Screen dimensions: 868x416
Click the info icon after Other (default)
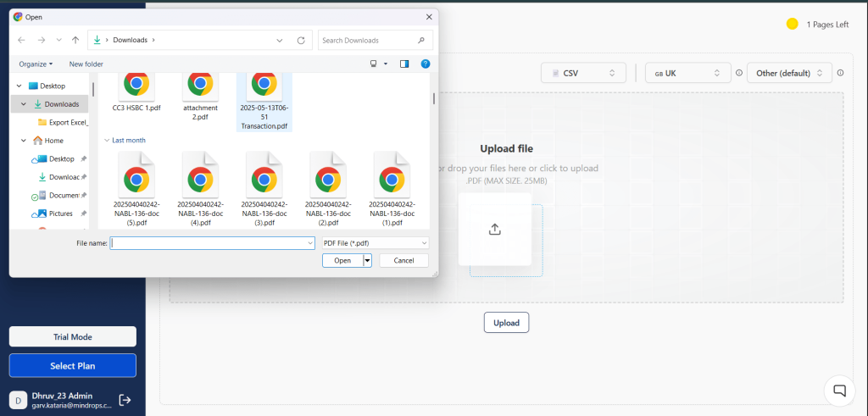pos(840,73)
